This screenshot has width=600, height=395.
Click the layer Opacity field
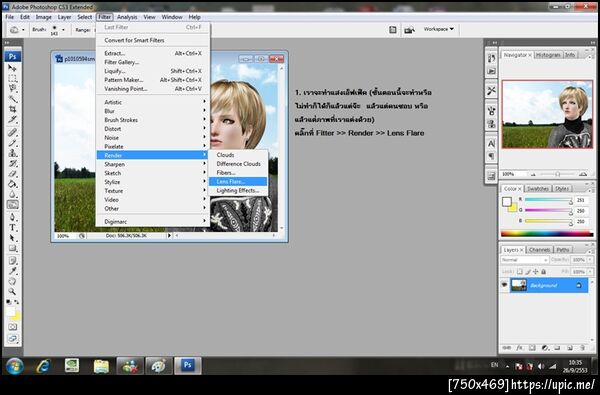578,260
